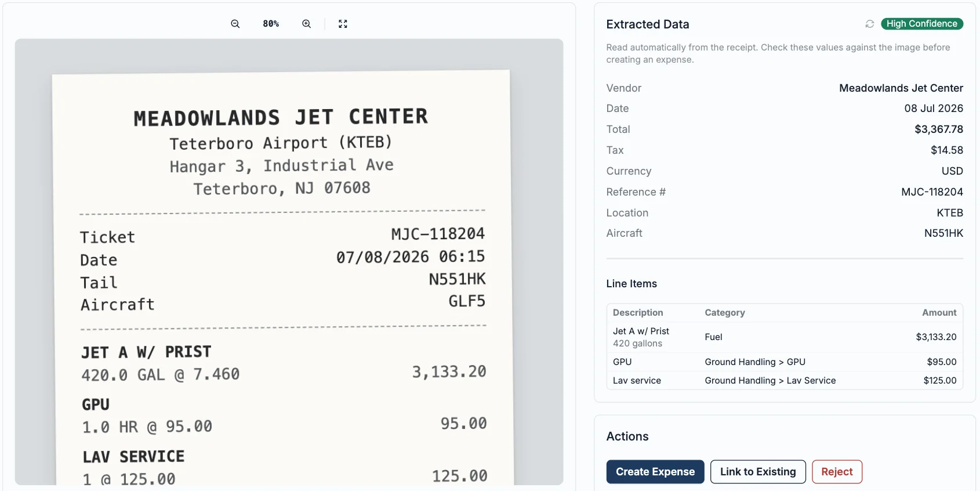This screenshot has width=980, height=491.
Task: Click the Lav service line item description
Action: [637, 381]
